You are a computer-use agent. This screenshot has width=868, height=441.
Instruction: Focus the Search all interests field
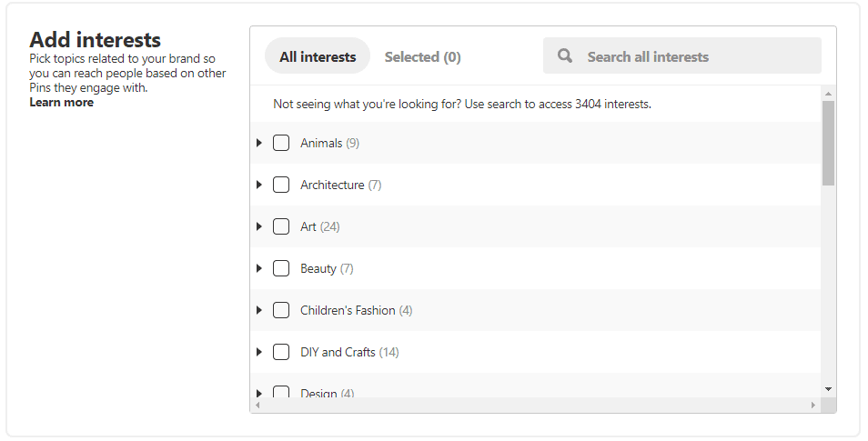tap(682, 55)
